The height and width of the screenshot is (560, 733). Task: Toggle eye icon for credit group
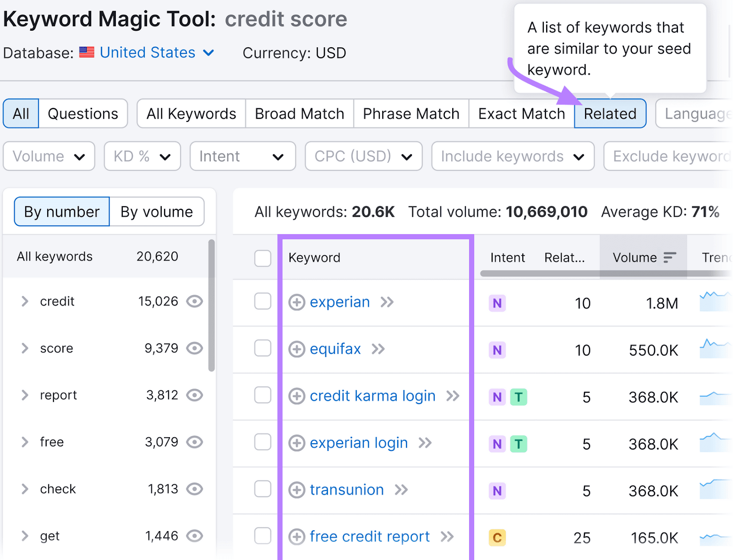point(195,302)
